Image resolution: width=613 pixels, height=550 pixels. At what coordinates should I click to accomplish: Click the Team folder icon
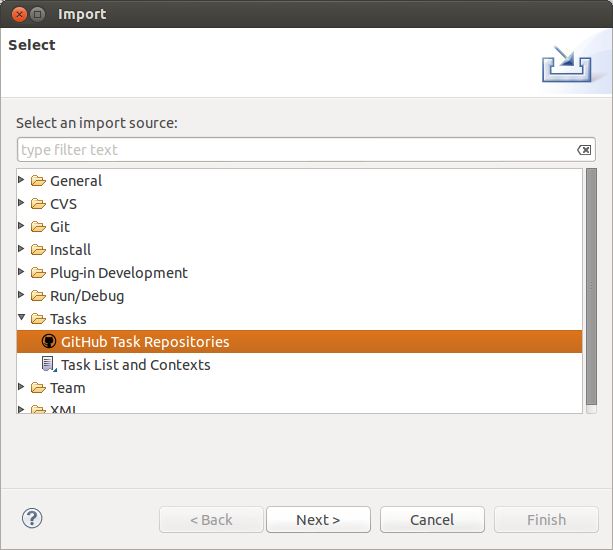click(38, 388)
